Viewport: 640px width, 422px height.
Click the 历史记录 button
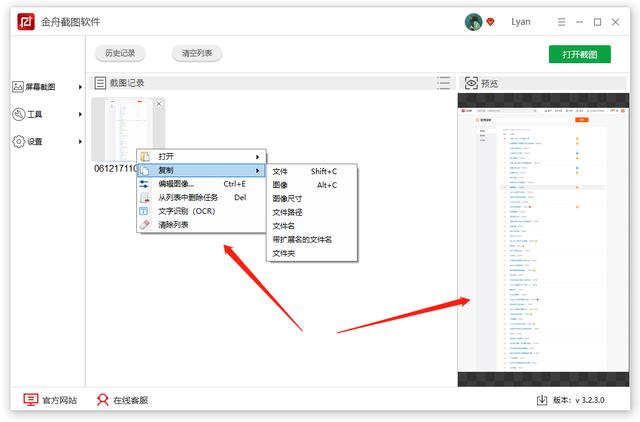120,53
